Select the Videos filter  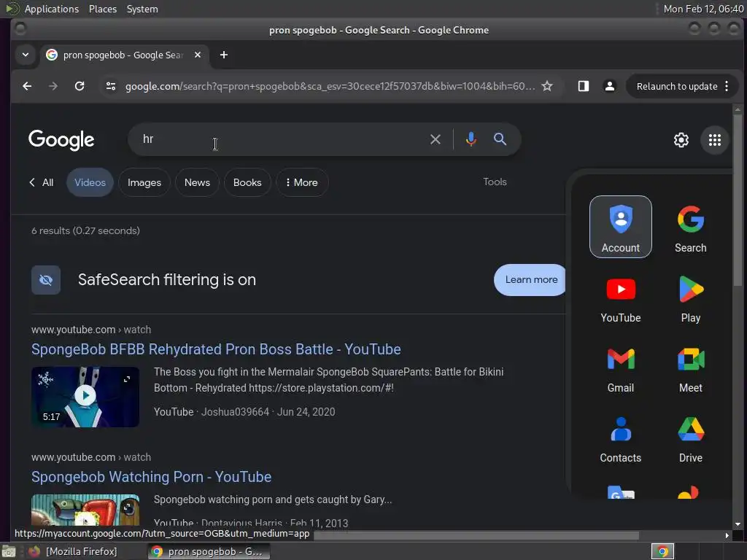point(90,182)
